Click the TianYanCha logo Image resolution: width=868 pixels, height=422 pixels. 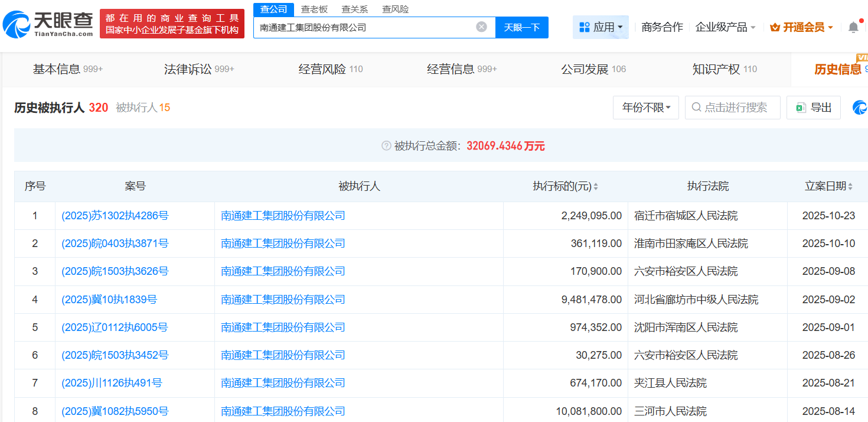[48, 24]
